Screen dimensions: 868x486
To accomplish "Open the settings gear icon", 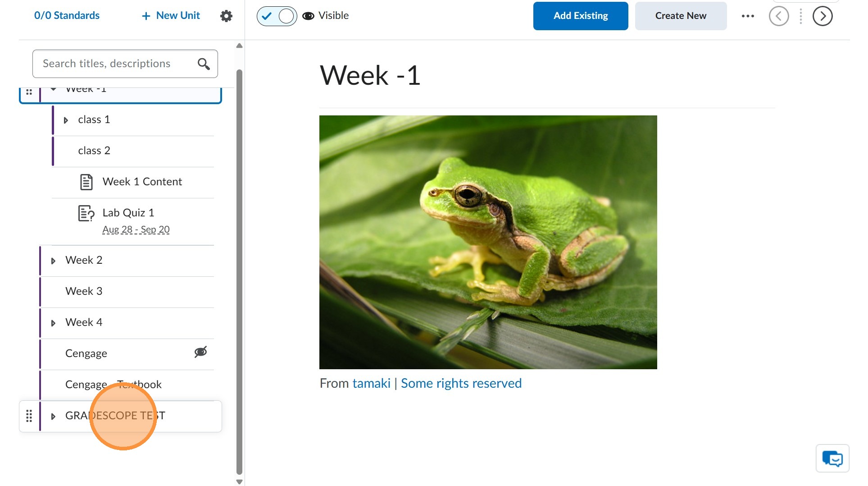I will 226,16.
